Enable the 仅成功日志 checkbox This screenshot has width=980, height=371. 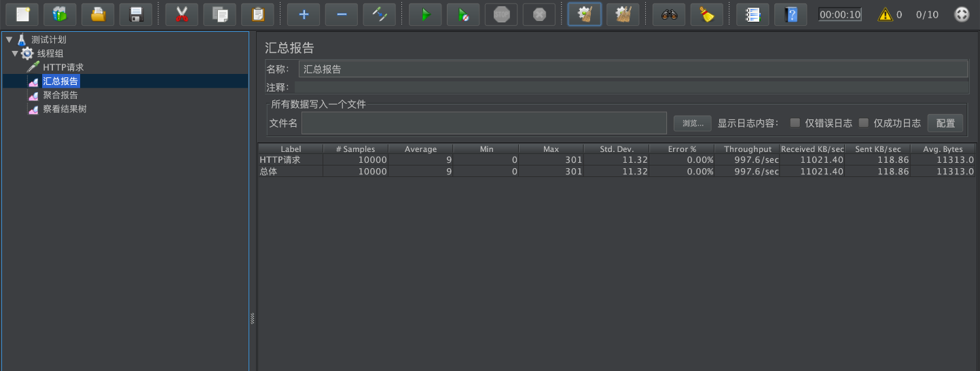click(864, 123)
